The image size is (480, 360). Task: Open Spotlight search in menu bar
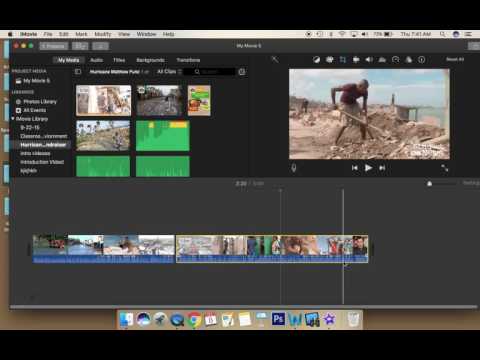[442, 34]
